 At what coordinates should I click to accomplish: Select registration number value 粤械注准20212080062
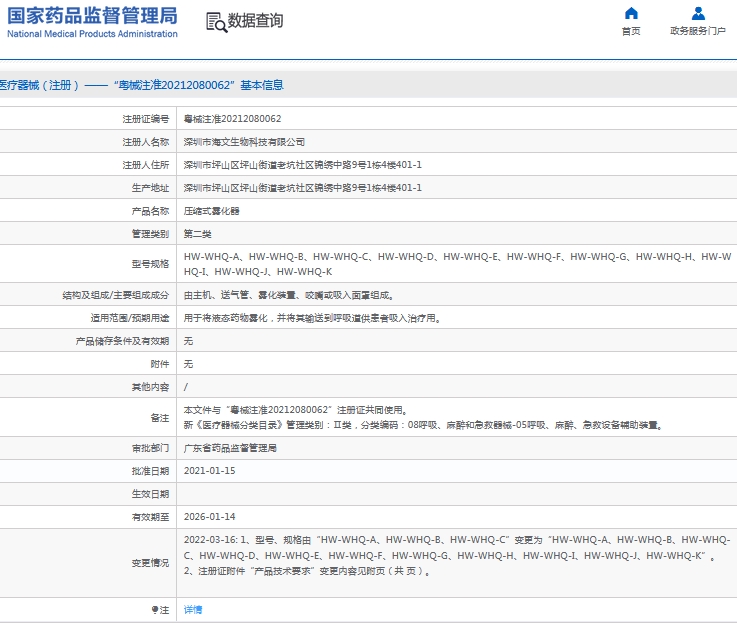(x=232, y=119)
